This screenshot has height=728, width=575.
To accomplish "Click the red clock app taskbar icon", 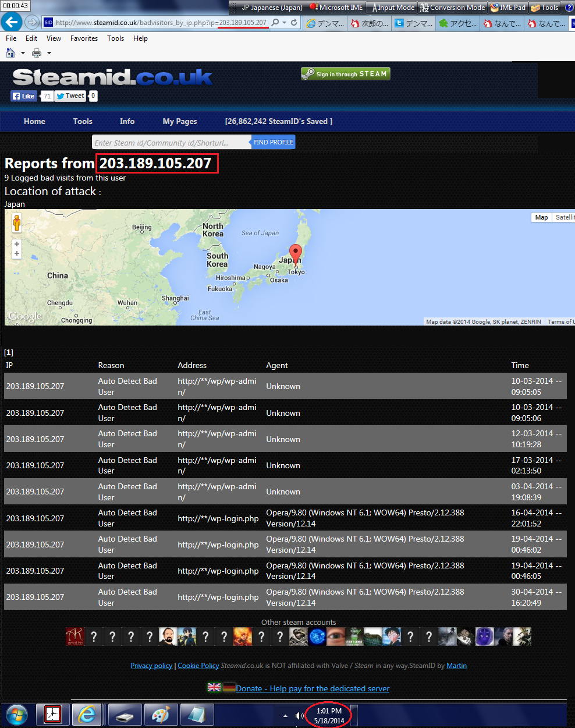I will click(x=52, y=715).
